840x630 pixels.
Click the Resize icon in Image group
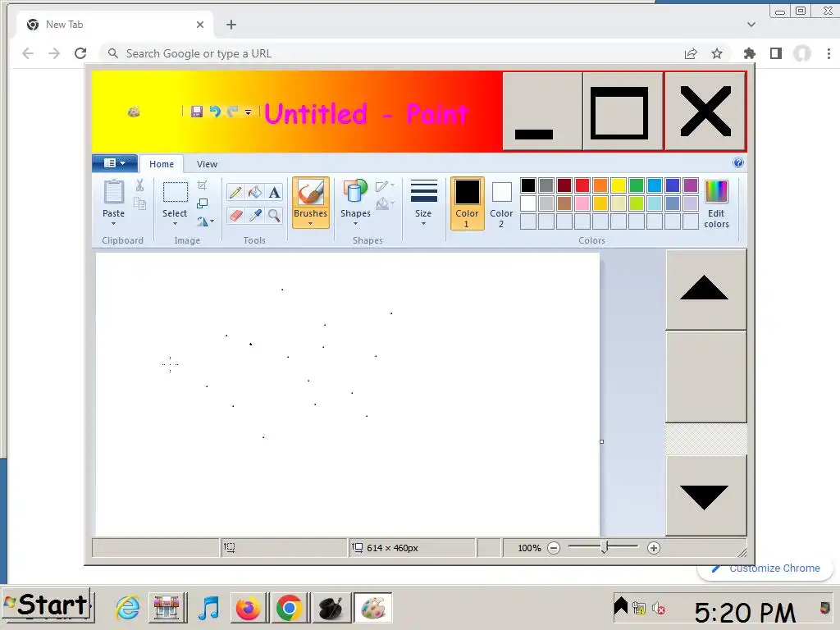pos(202,203)
